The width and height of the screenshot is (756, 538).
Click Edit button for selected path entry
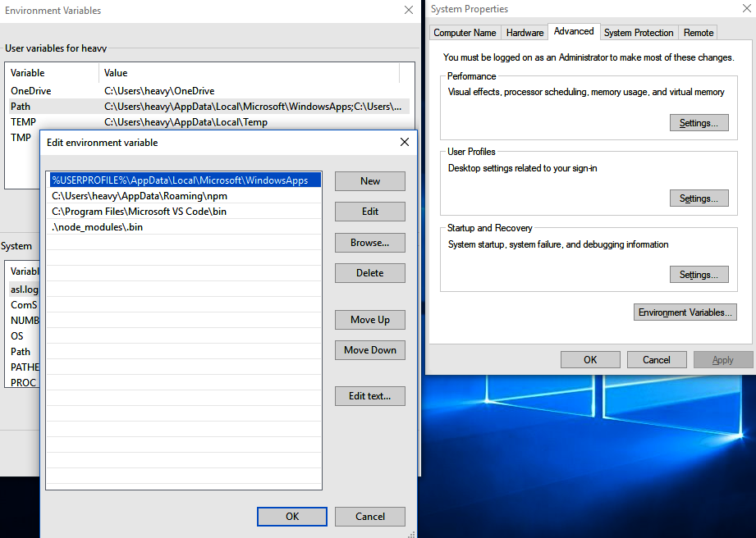(370, 212)
